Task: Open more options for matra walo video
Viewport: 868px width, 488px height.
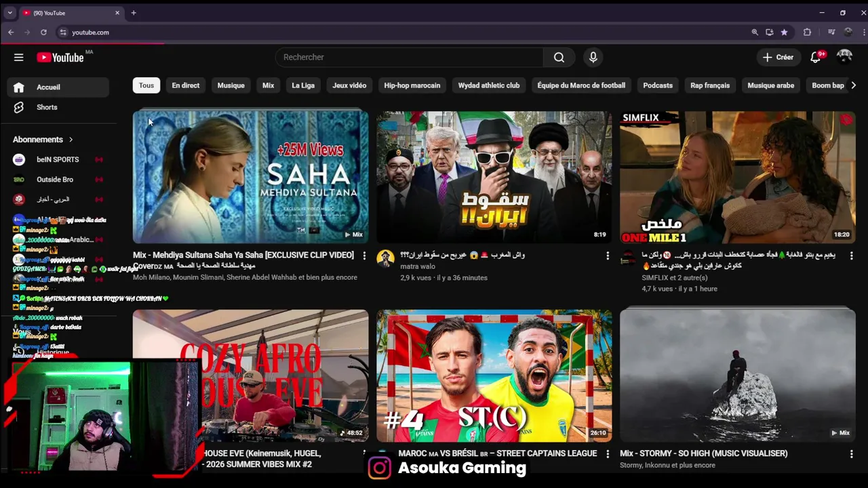Action: 608,256
